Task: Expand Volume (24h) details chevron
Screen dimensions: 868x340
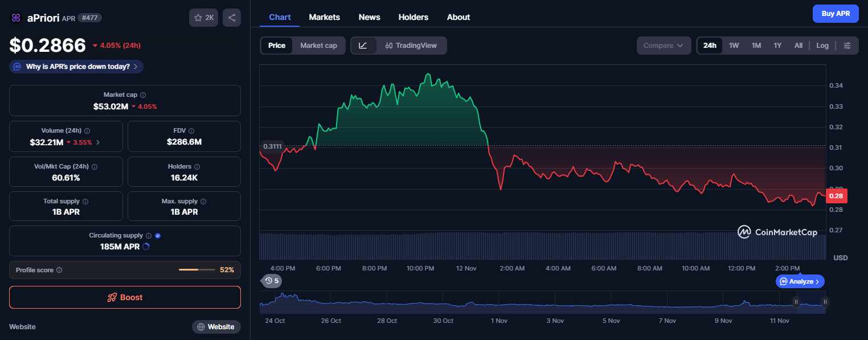Action: coord(98,142)
